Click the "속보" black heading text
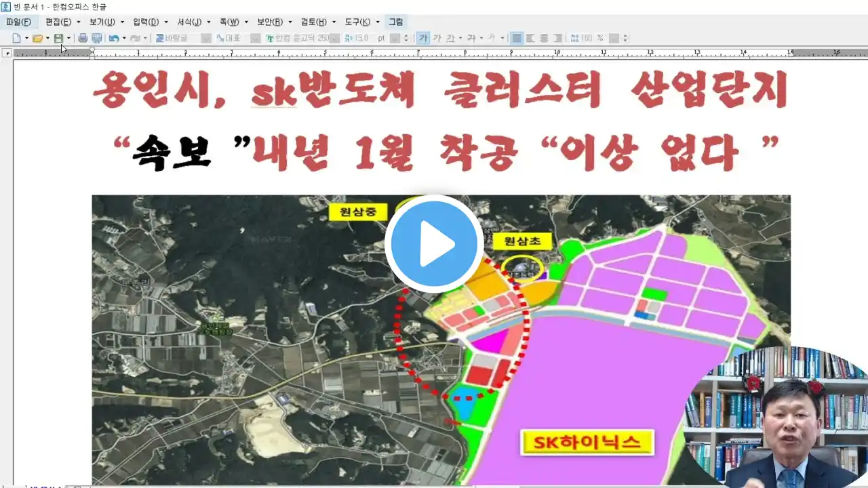The width and height of the screenshot is (868, 488). pos(172,153)
